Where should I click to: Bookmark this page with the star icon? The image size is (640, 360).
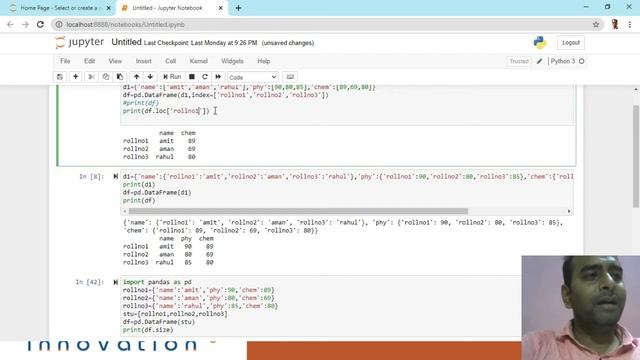(x=596, y=24)
